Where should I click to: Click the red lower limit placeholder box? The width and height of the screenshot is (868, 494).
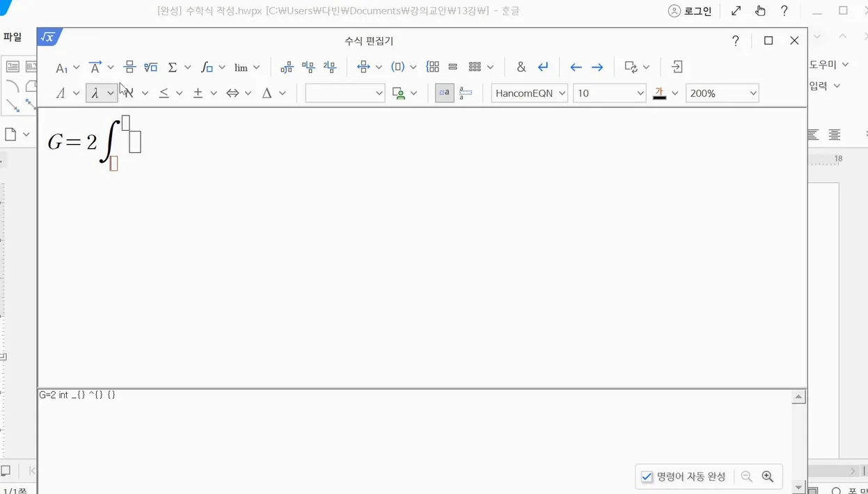click(x=114, y=164)
